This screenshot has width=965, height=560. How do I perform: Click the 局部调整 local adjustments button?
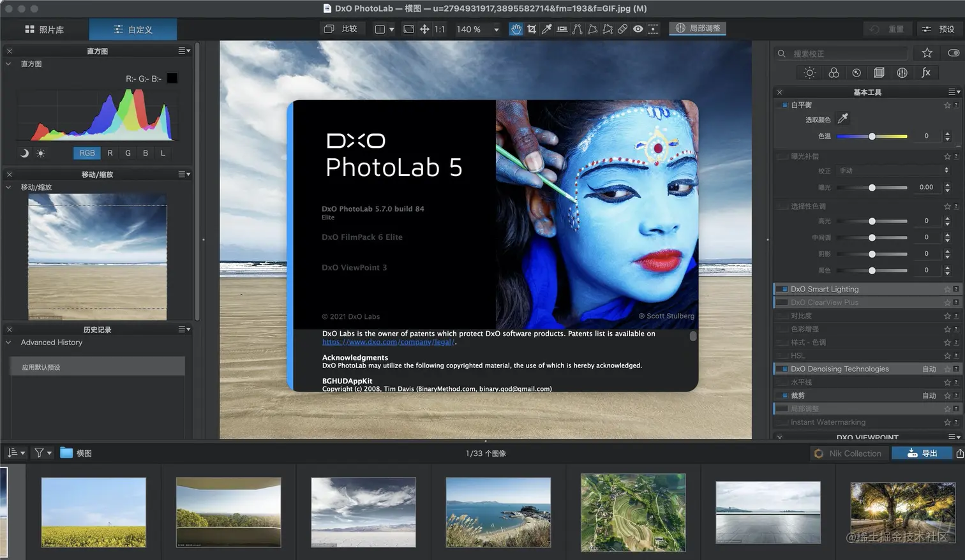(x=698, y=28)
